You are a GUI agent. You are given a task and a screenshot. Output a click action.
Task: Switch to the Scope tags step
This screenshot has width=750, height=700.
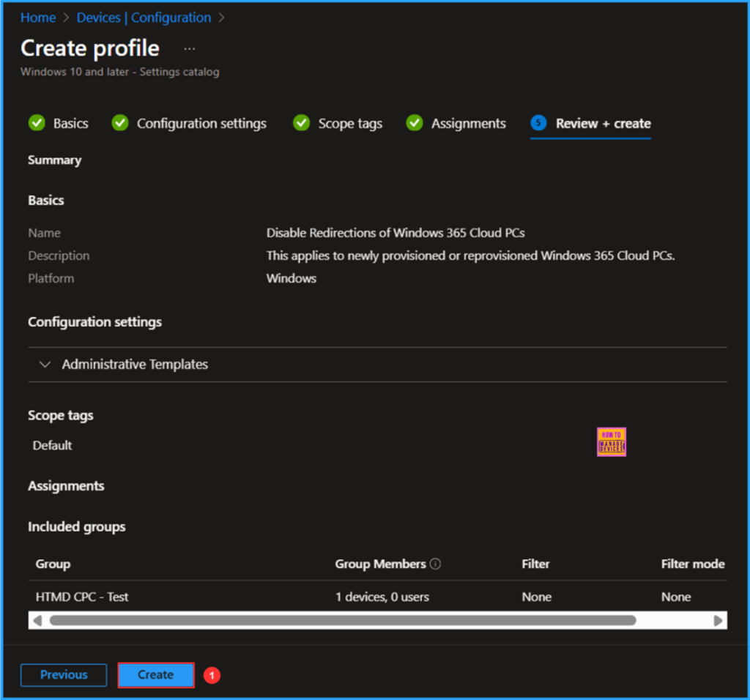(350, 123)
